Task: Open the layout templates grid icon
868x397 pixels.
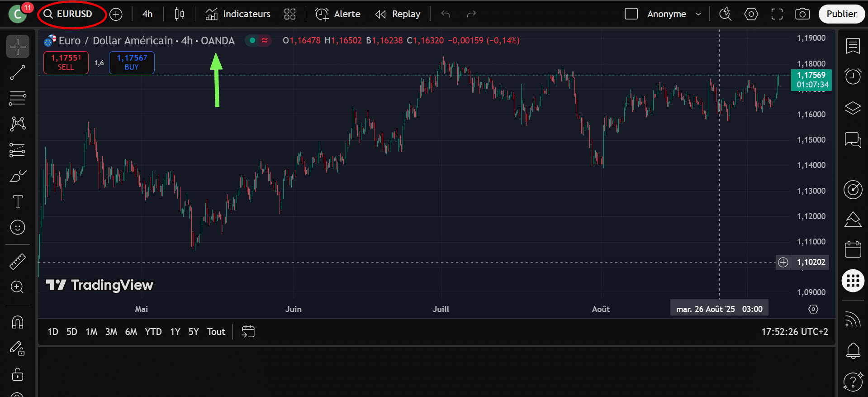Action: (x=289, y=14)
